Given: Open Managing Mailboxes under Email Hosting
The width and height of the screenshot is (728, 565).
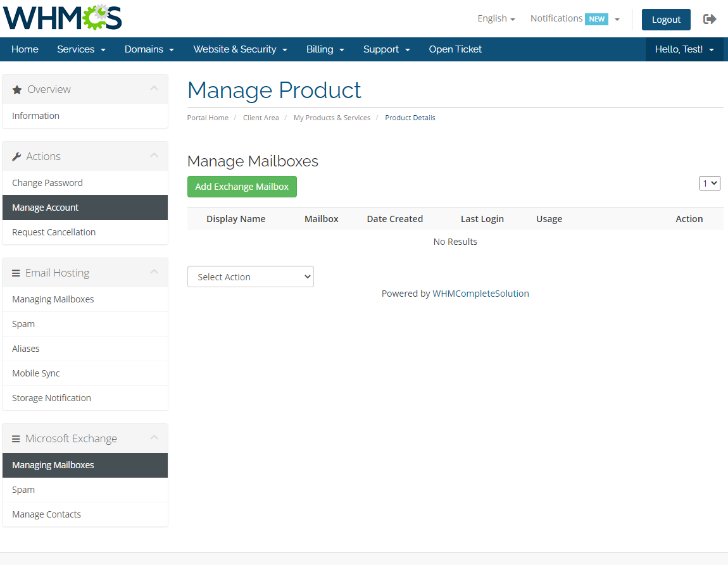Looking at the screenshot, I should 85,299.
